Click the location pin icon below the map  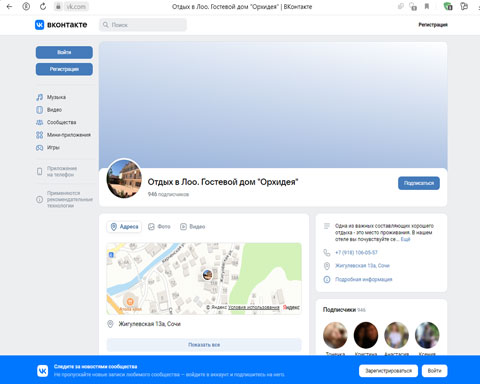[110, 324]
